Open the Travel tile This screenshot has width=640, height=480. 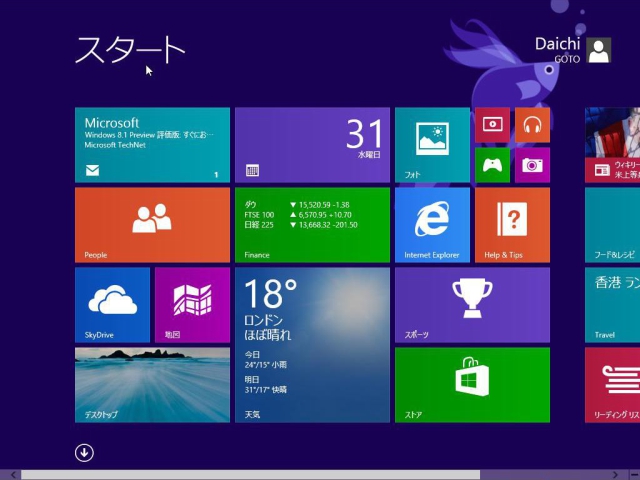pyautogui.click(x=612, y=305)
